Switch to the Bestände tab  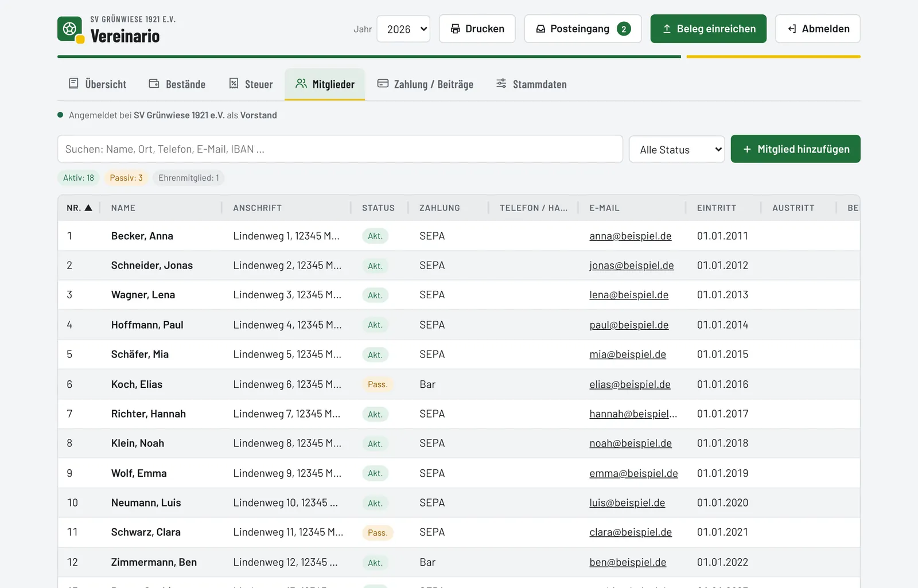click(177, 84)
